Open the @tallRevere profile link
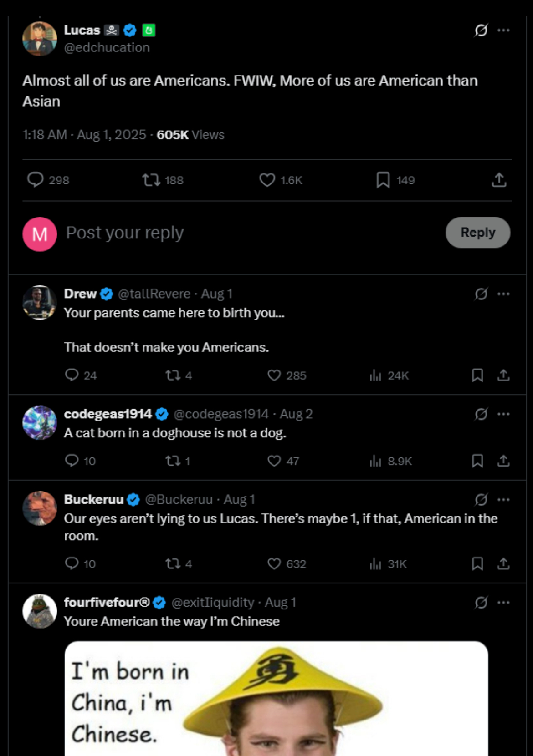Image resolution: width=533 pixels, height=756 pixels. click(x=154, y=294)
